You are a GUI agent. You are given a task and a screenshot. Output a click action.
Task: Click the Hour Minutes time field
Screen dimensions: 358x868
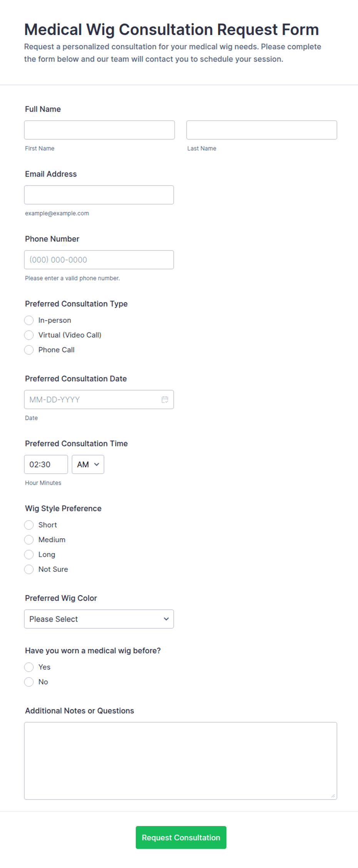46,464
